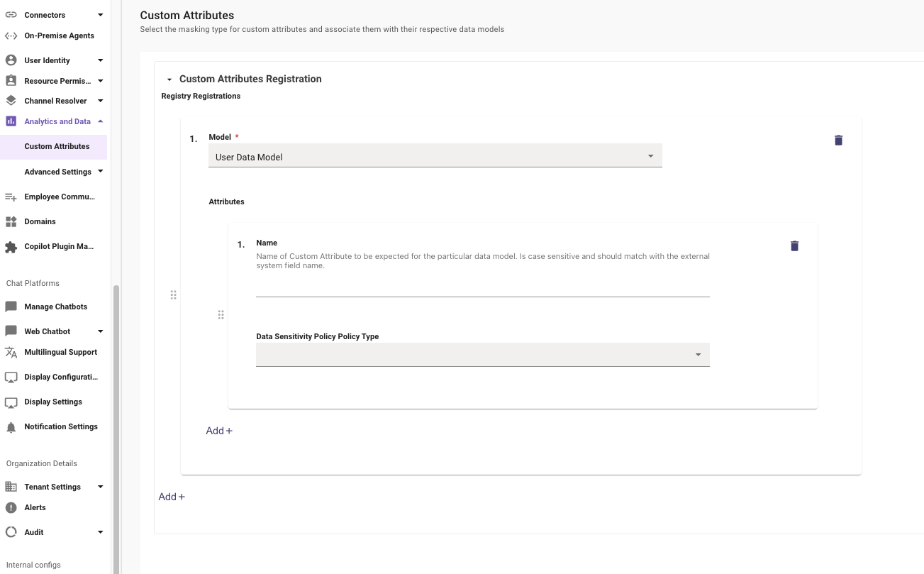Click Add to create another attribute

219,431
